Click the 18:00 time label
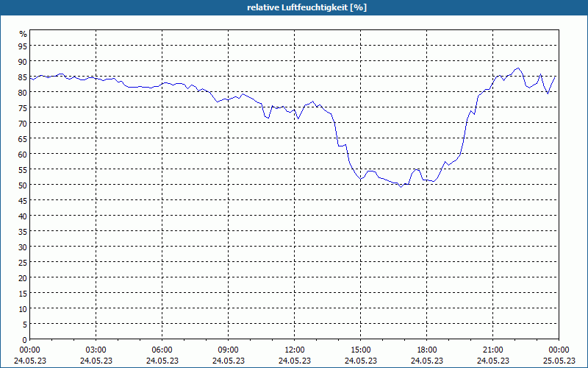The width and height of the screenshot is (588, 368). [x=427, y=350]
